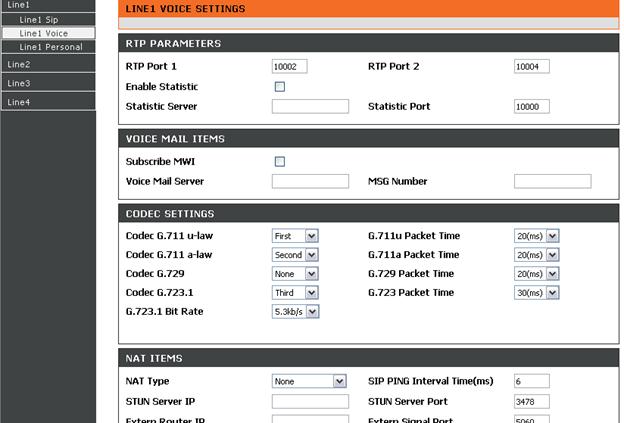Tick the Subscribe MWI checkbox
Viewport: 624px width, 423px height.
coord(280,161)
